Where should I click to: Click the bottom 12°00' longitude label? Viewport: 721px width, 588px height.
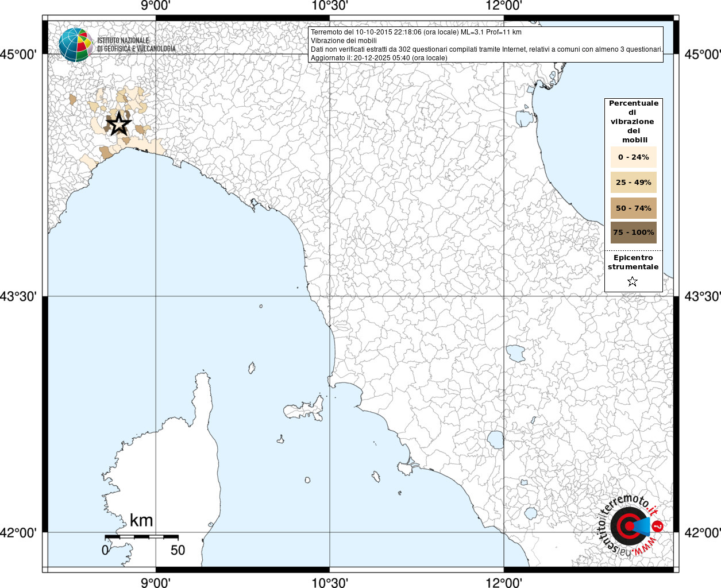coord(504,582)
